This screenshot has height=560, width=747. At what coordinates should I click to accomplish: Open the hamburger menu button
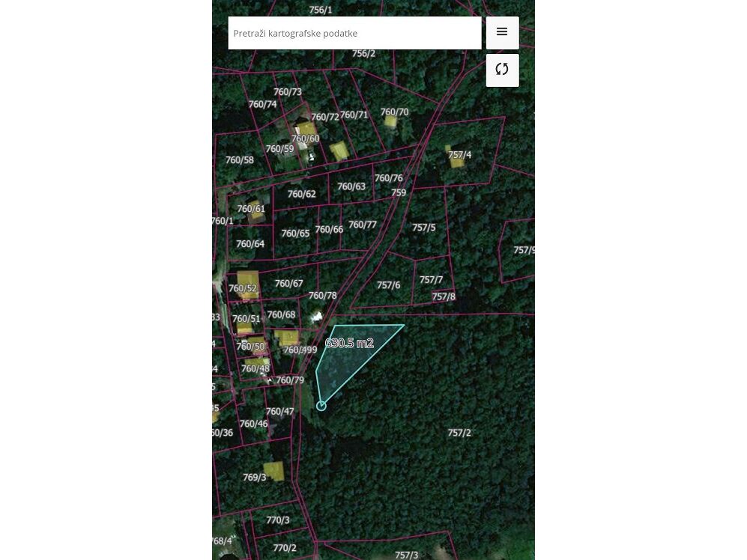click(x=502, y=32)
